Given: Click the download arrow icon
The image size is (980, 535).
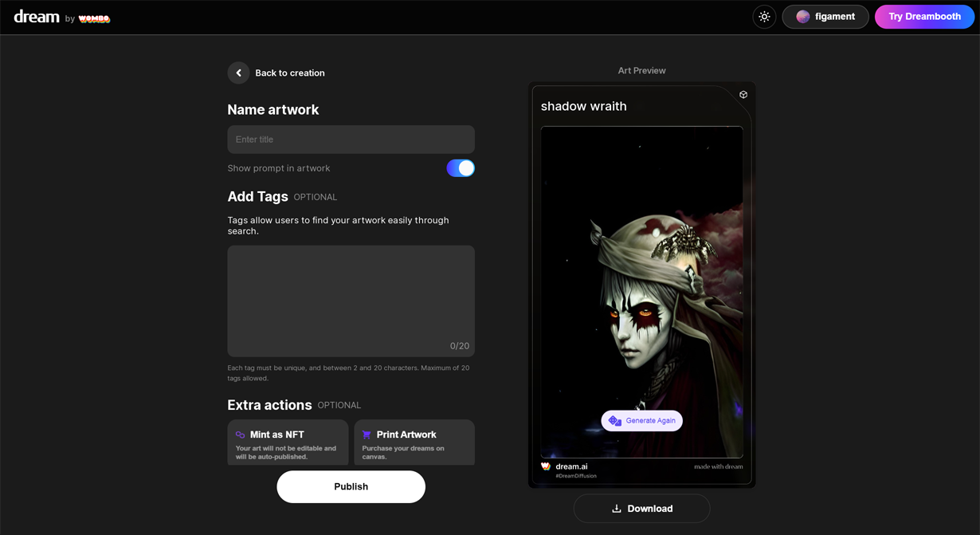Looking at the screenshot, I should (616, 509).
